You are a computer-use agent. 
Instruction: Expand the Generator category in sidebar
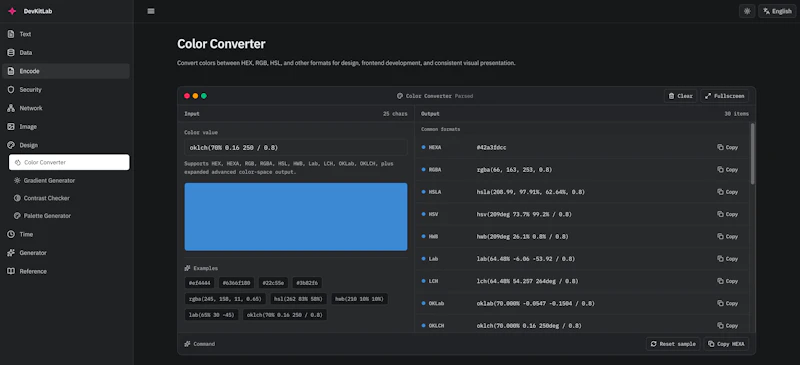66,253
